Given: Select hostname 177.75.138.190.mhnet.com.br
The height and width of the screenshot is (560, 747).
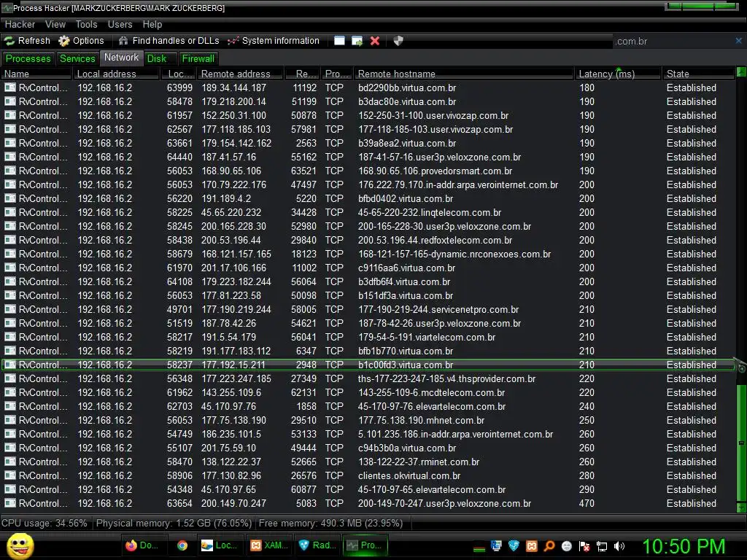Looking at the screenshot, I should (x=421, y=420).
